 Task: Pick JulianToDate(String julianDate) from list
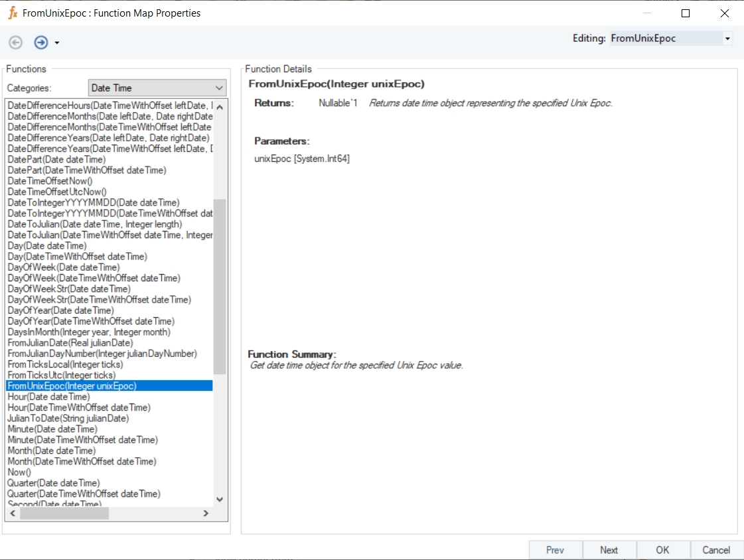point(68,419)
